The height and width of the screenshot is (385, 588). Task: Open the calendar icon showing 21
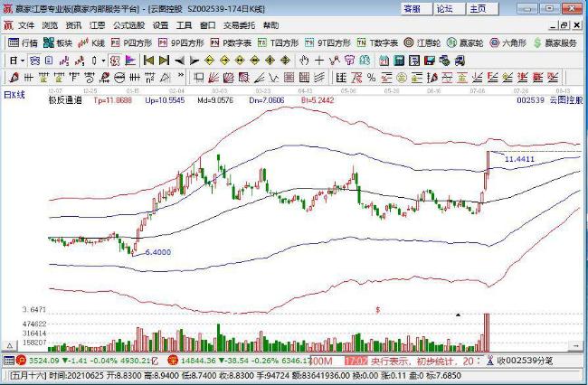(384, 61)
